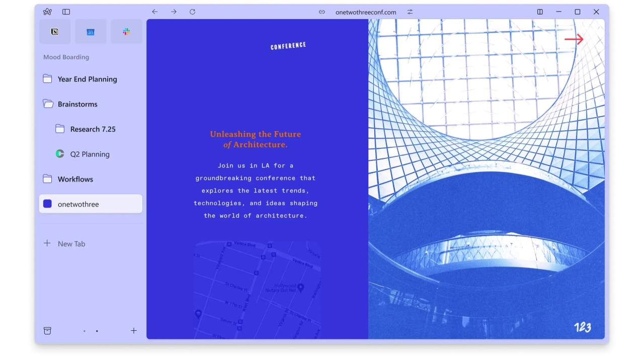Collapse the Brainstorms folder
Viewport: 644px width, 360px height.
[x=77, y=104]
